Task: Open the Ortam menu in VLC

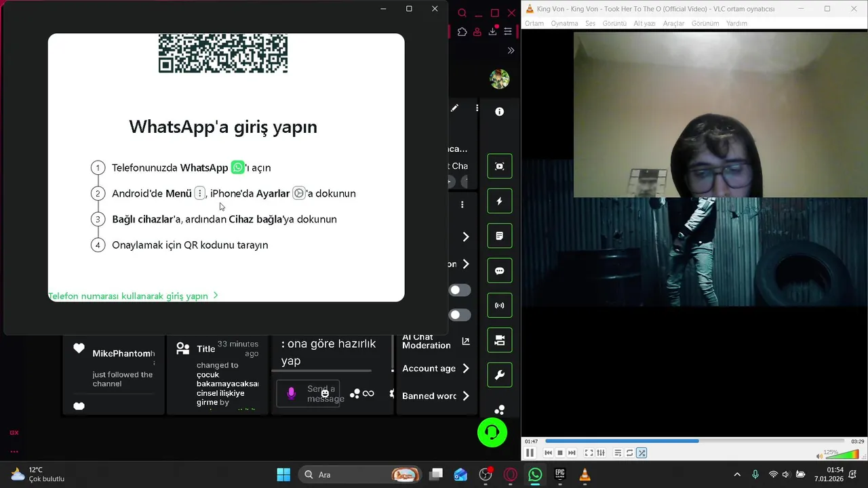Action: coord(534,23)
